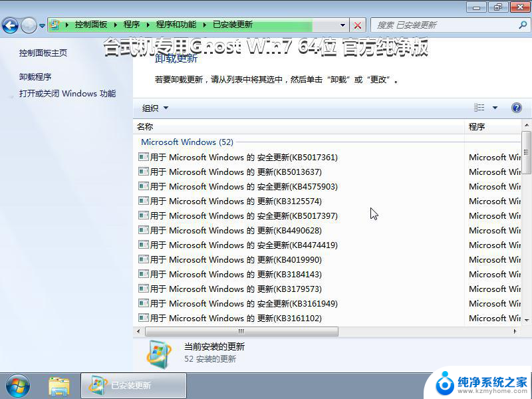Image resolution: width=532 pixels, height=399 pixels.
Task: Click the horizontal scrollbar thumb of the list
Action: [241, 331]
